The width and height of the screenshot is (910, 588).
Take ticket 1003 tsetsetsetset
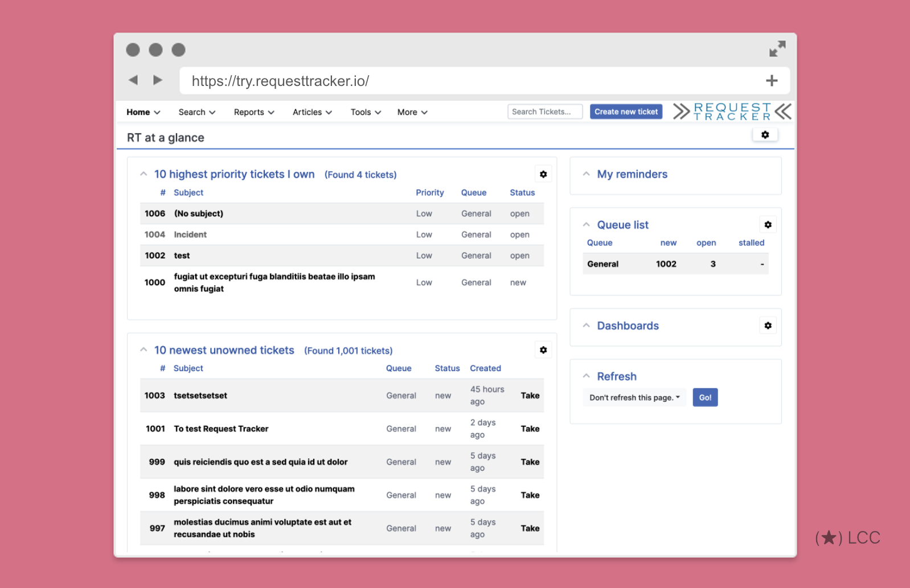point(530,396)
